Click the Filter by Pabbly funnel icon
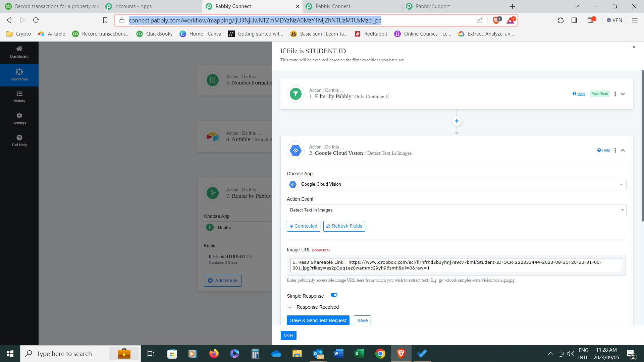The height and width of the screenshot is (362, 644). pyautogui.click(x=296, y=94)
